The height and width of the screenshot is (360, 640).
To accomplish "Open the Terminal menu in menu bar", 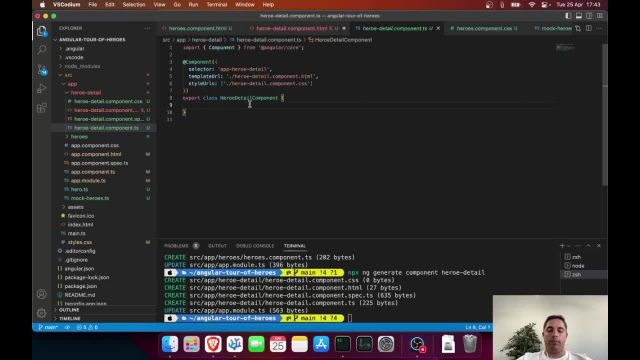I will click(x=216, y=4).
